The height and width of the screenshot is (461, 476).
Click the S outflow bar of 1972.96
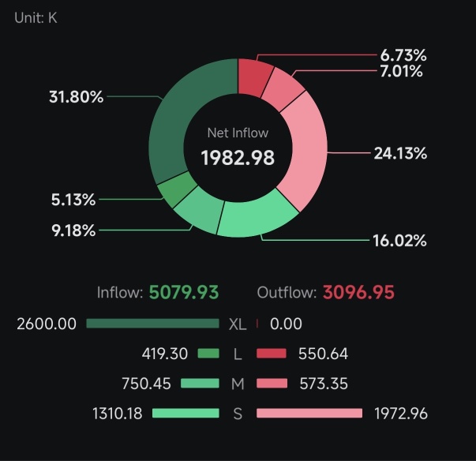(x=309, y=413)
